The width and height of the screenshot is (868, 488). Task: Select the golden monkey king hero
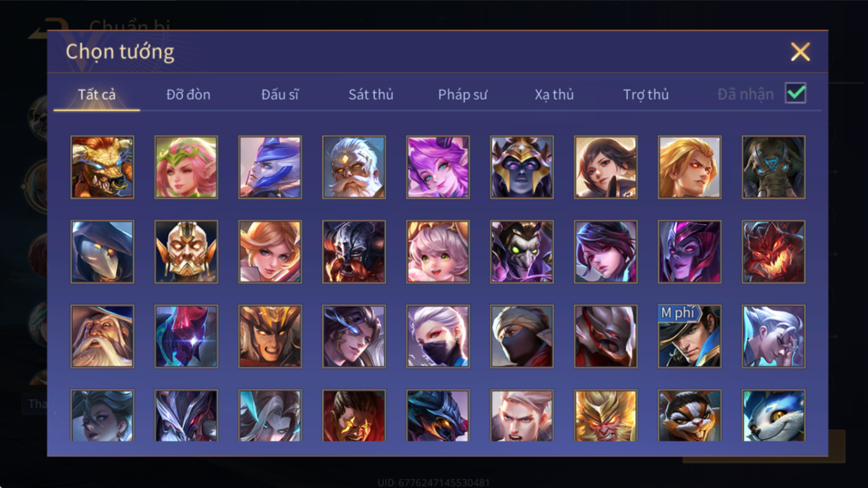click(x=605, y=415)
